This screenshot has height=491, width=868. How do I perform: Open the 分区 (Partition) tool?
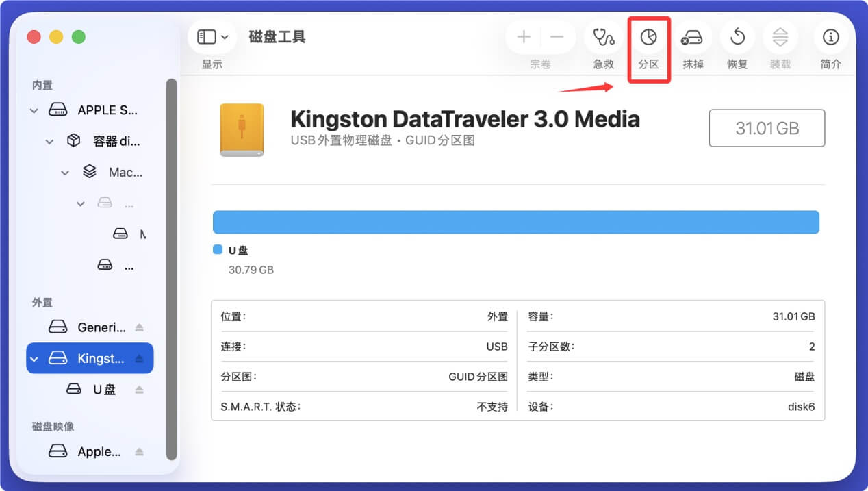[648, 38]
